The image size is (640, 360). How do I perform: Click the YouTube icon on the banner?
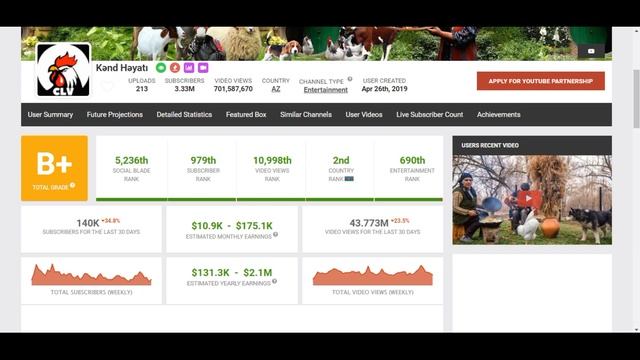591,51
